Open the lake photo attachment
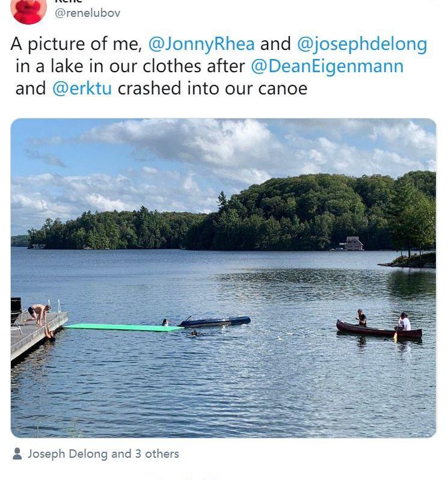 pos(223,278)
